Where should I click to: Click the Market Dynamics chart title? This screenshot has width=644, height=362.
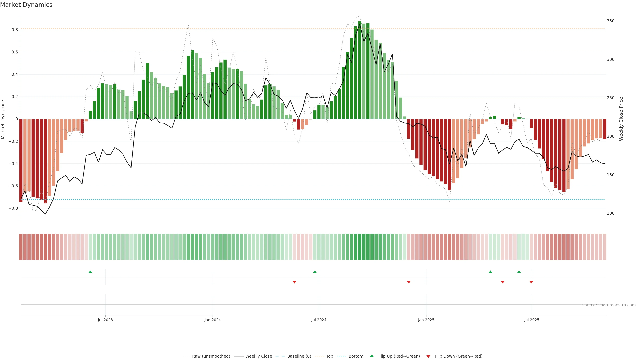click(x=26, y=5)
